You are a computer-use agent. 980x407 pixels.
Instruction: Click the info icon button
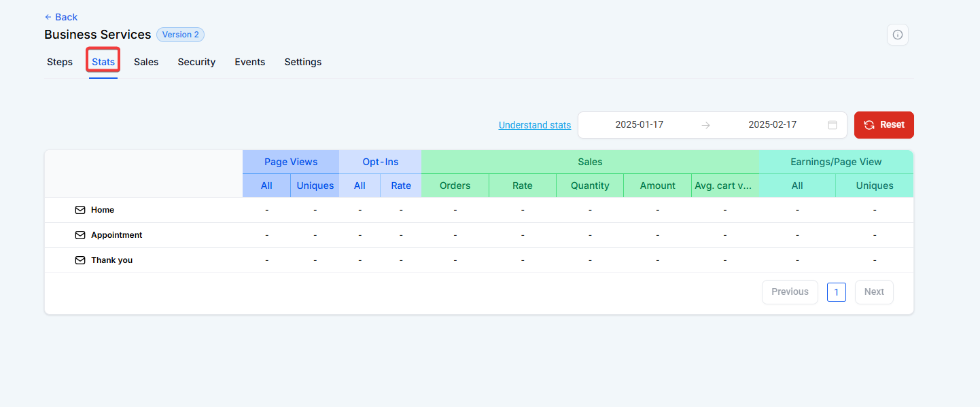coord(897,35)
